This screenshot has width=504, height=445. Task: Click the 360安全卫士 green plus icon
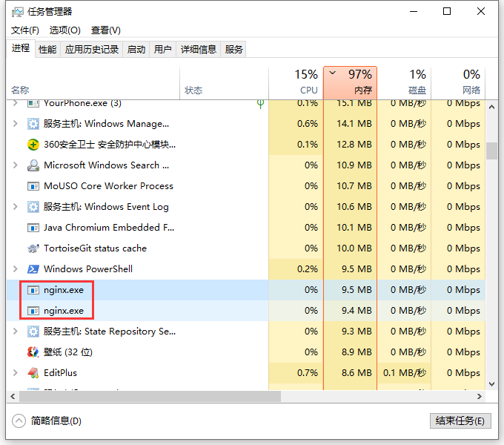33,145
